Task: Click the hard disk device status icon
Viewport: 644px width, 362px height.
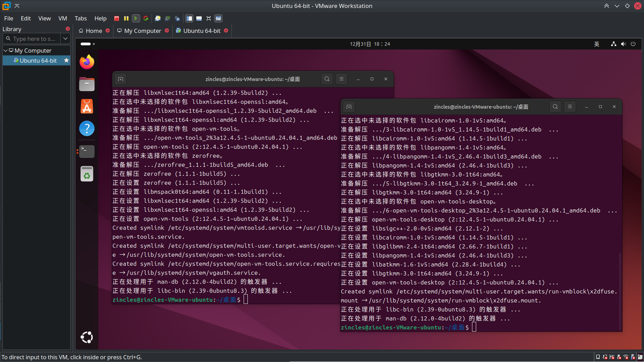Action: [x=598, y=357]
